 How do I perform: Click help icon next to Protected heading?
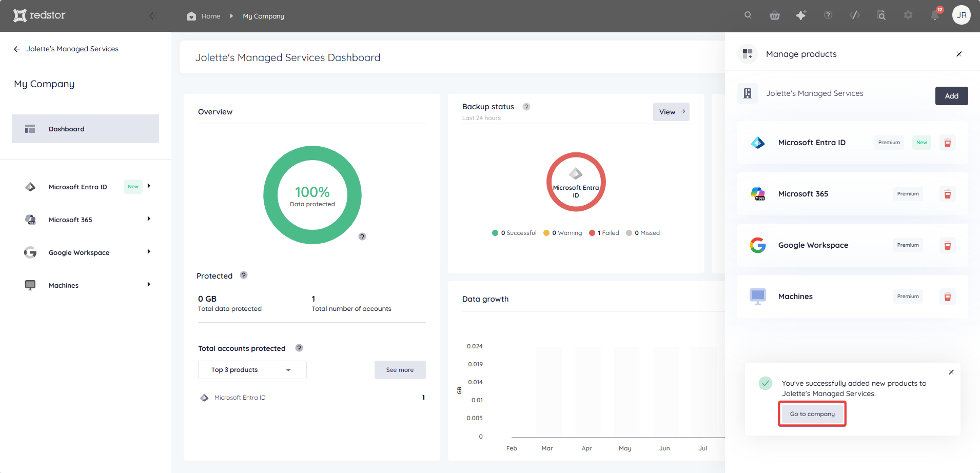(244, 275)
